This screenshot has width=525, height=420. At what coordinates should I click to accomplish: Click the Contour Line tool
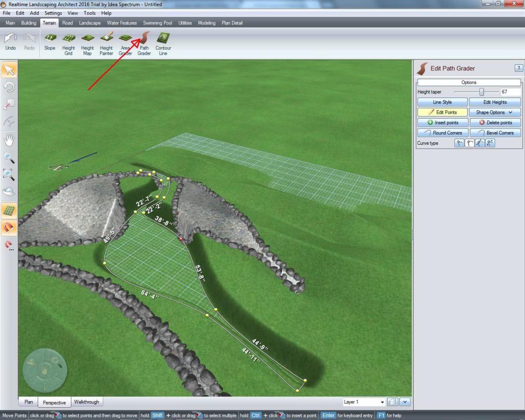(163, 44)
